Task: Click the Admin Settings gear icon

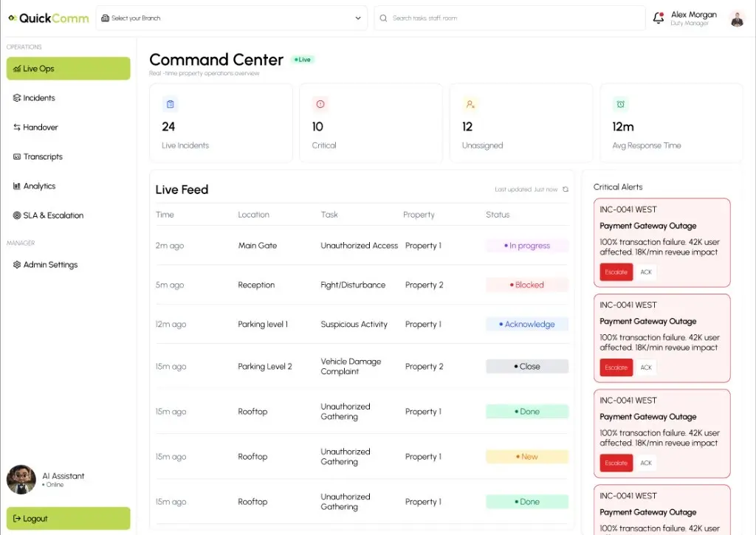Action: pyautogui.click(x=17, y=265)
